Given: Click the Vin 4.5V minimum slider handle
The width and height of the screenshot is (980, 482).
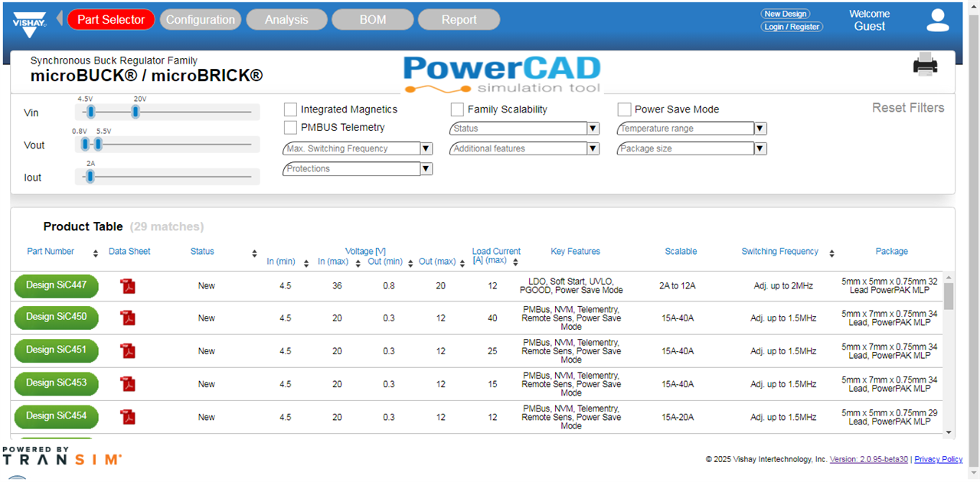Looking at the screenshot, I should (90, 112).
